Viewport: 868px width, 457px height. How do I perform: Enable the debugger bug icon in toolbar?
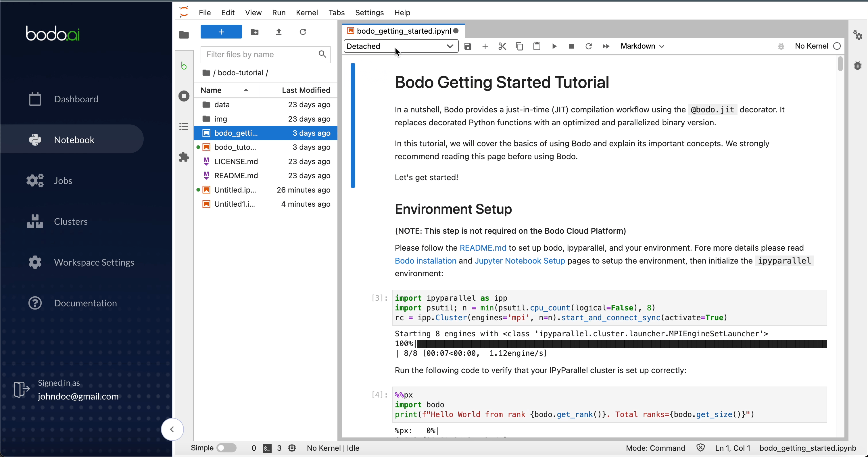click(781, 46)
